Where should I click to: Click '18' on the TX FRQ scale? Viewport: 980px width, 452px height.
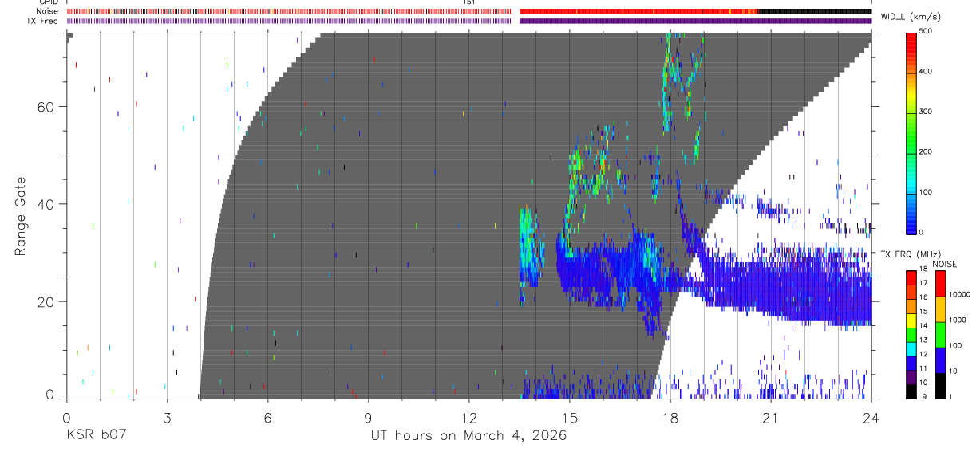[x=924, y=269]
